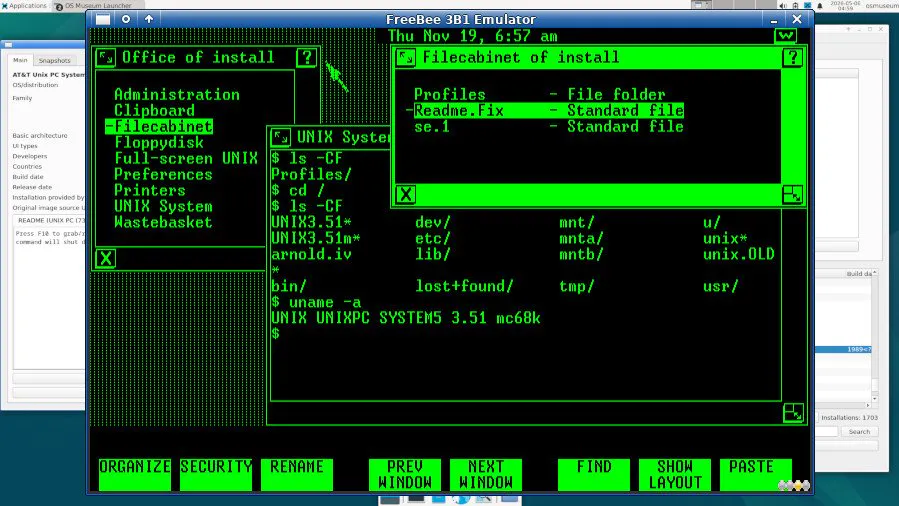This screenshot has height=506, width=899.
Task: Click the terminal shell prompt line
Action: click(x=276, y=334)
